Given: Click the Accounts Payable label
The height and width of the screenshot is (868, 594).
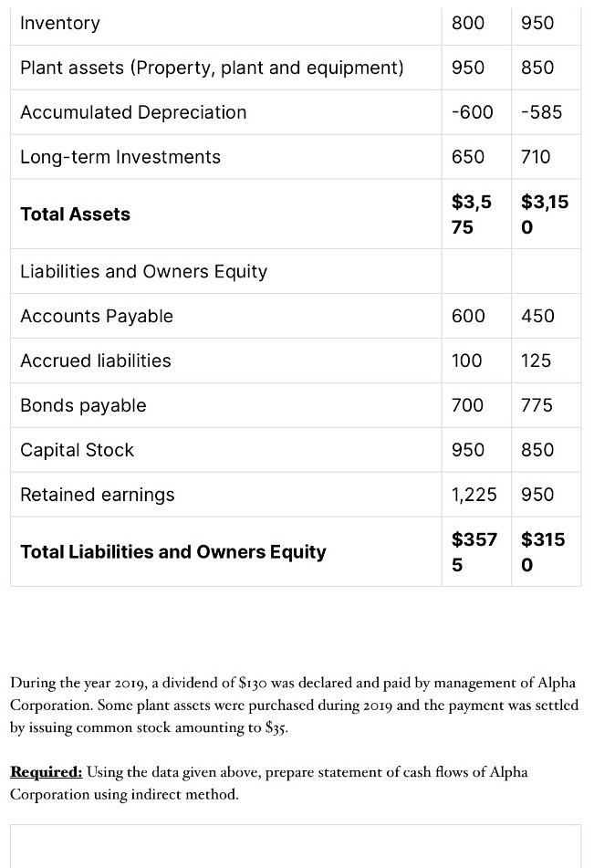Looking at the screenshot, I should pos(97,316).
